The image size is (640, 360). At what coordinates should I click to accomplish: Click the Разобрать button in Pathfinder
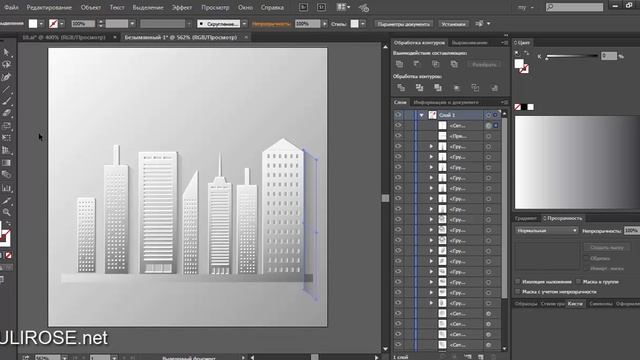click(x=484, y=64)
